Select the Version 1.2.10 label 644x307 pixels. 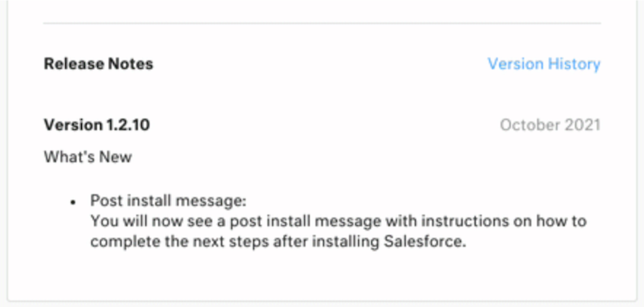tap(97, 125)
